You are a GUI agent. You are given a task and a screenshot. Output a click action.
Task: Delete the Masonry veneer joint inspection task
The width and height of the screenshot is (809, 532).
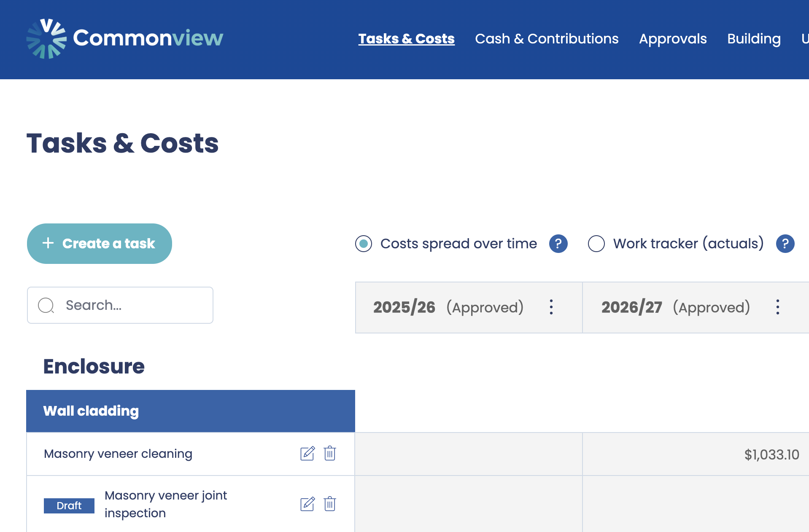click(x=329, y=504)
